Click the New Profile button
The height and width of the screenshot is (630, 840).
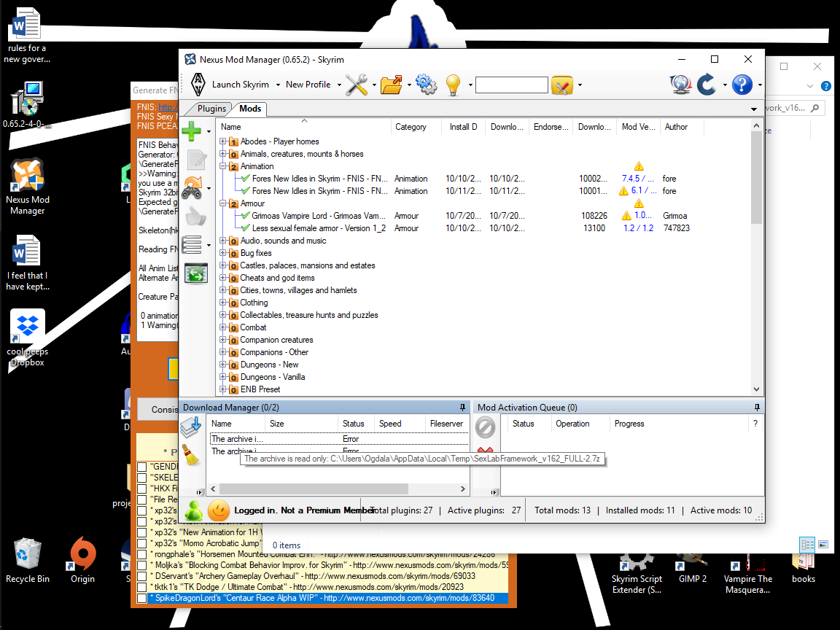308,85
